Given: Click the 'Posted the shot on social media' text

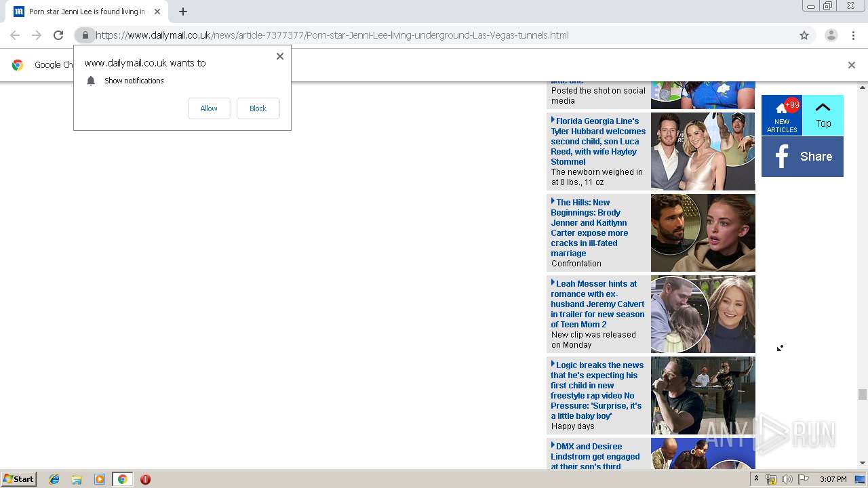Looking at the screenshot, I should click(598, 96).
